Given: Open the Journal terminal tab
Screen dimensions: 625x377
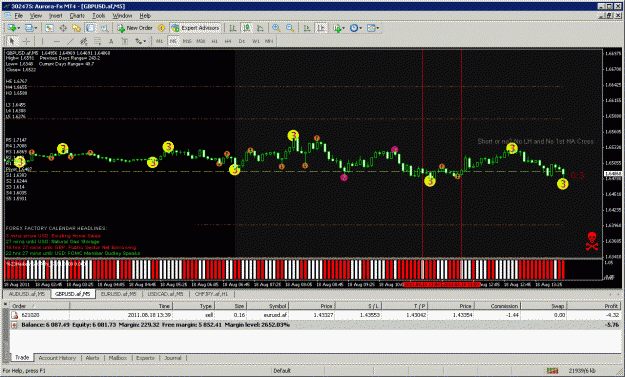Looking at the screenshot, I should pyautogui.click(x=173, y=358).
